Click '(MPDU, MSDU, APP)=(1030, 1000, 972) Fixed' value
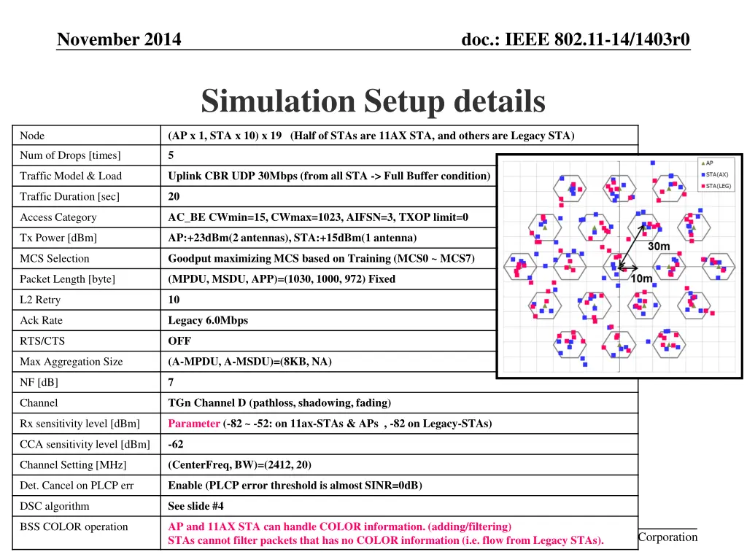The height and width of the screenshot is (560, 747). (282, 279)
